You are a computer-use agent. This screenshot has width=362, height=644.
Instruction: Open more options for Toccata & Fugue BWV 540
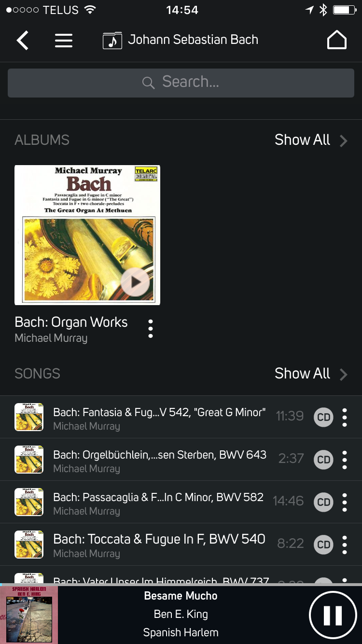[x=344, y=545]
